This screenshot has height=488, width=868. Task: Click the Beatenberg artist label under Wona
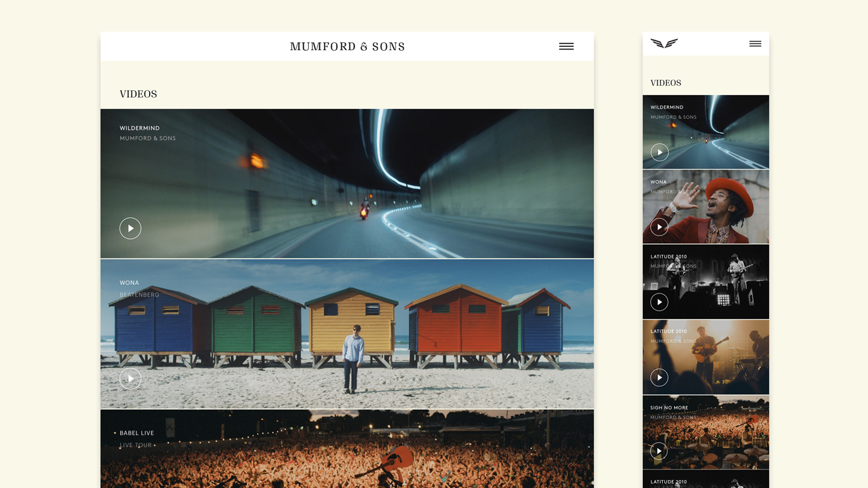click(x=139, y=295)
